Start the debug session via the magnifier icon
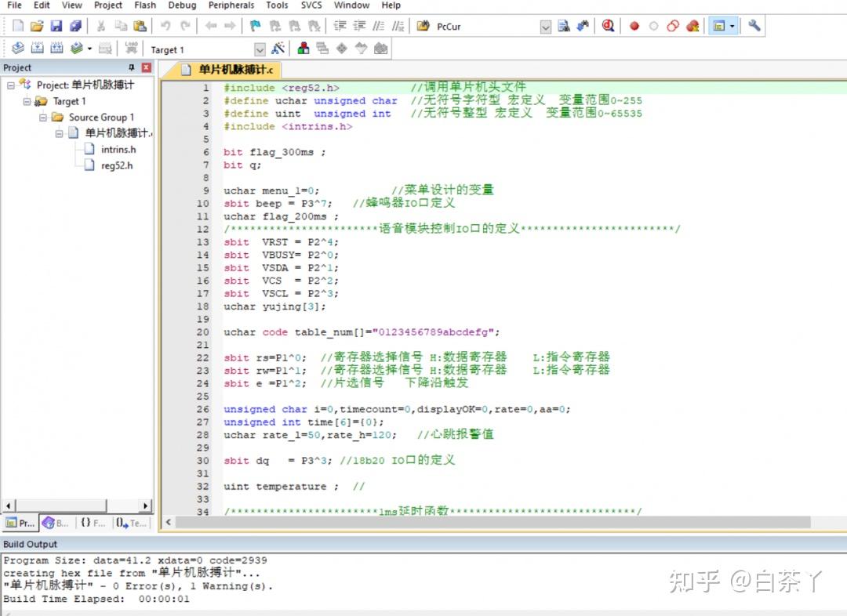The height and width of the screenshot is (616, 847). tap(608, 26)
